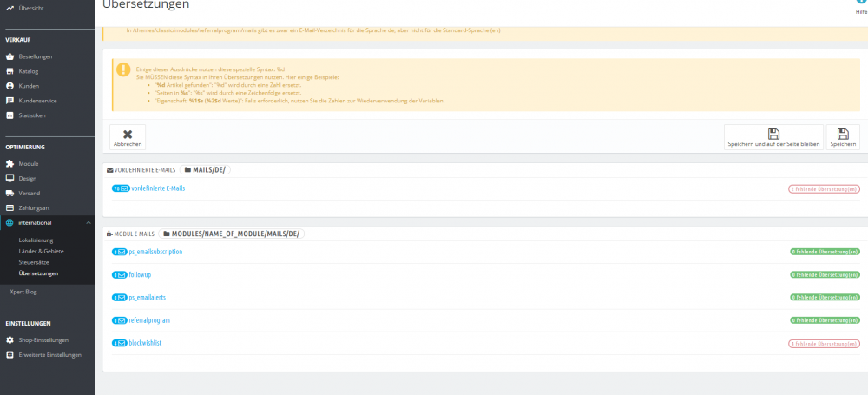
Task: Click the international globe icon
Action: [x=10, y=223]
